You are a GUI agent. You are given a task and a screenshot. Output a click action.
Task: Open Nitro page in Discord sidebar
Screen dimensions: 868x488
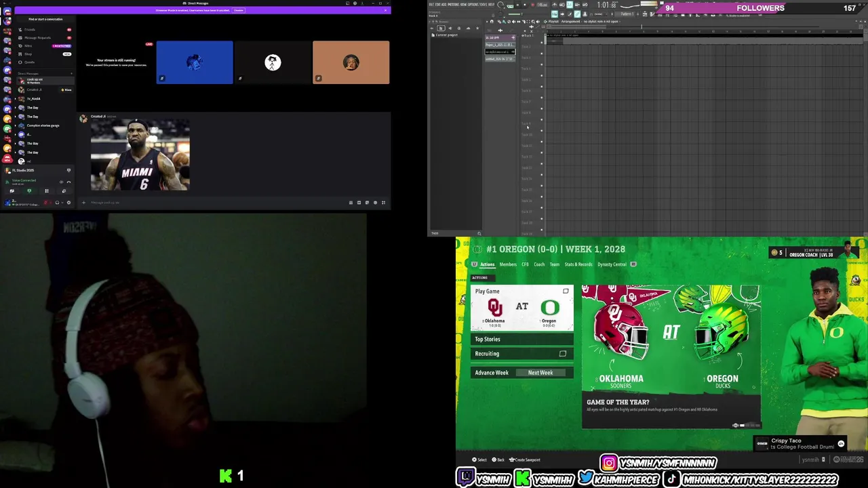click(45, 46)
